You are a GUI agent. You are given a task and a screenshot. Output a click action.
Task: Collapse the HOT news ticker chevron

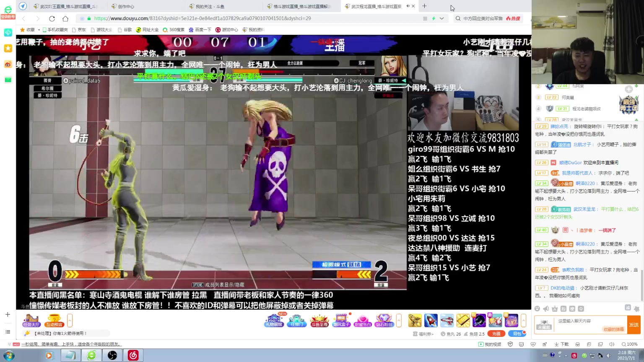click(9, 344)
